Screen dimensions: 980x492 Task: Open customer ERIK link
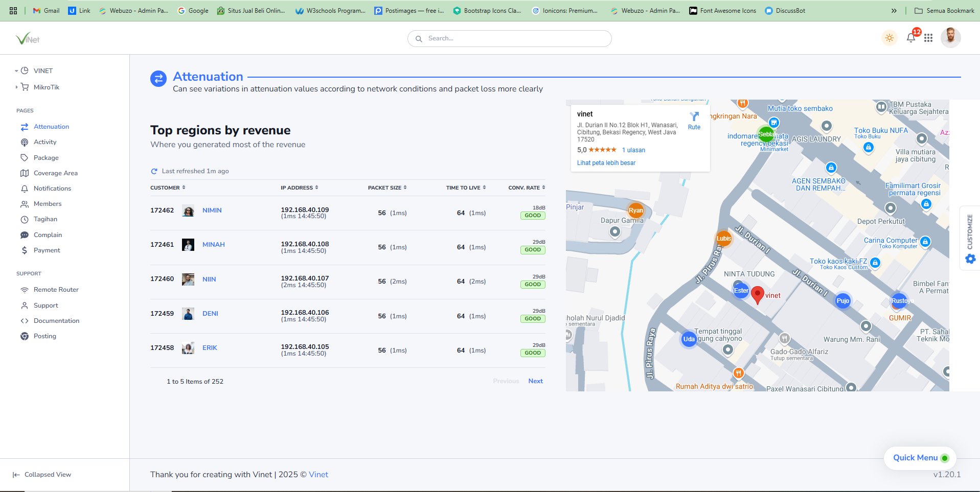(210, 348)
